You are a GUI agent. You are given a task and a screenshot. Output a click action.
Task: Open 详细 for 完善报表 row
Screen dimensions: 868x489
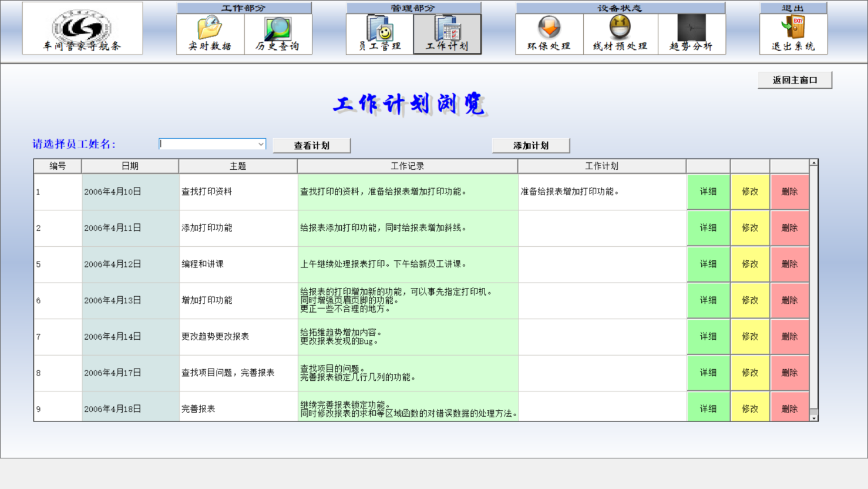tap(708, 407)
